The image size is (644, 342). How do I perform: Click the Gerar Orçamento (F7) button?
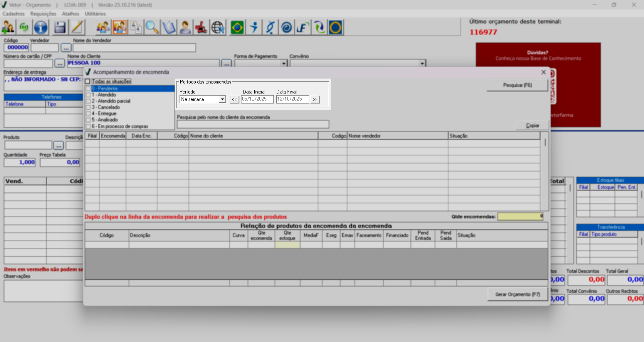point(517,294)
